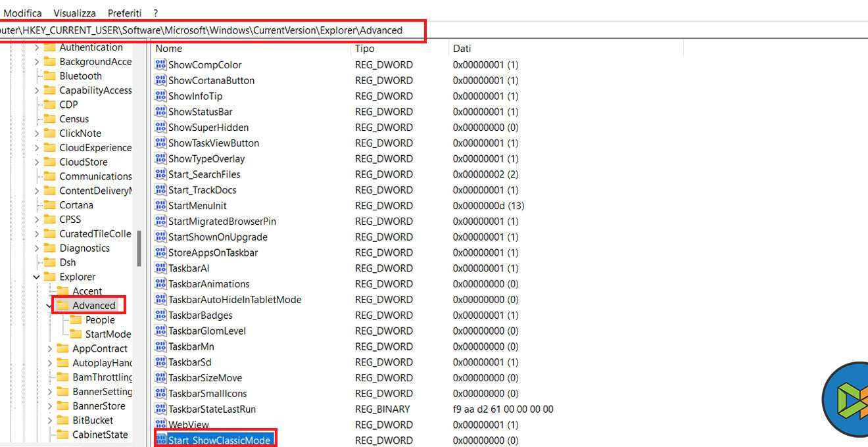Image resolution: width=868 pixels, height=447 pixels.
Task: Select the StartMode subkey
Action: 108,334
